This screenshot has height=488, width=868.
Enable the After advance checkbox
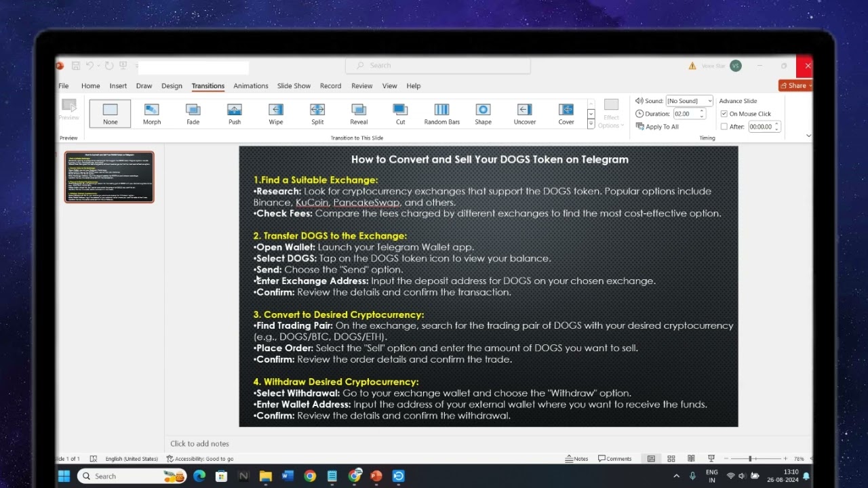click(x=724, y=127)
